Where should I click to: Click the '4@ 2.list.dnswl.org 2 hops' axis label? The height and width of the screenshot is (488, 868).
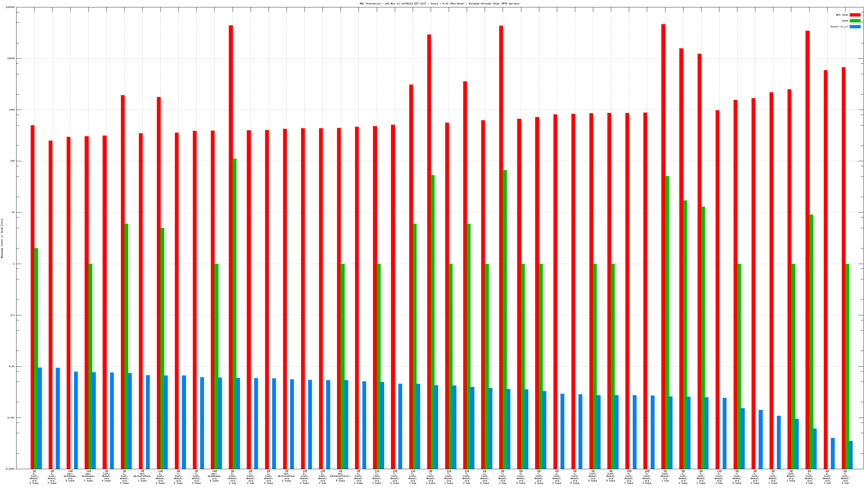tap(557, 477)
